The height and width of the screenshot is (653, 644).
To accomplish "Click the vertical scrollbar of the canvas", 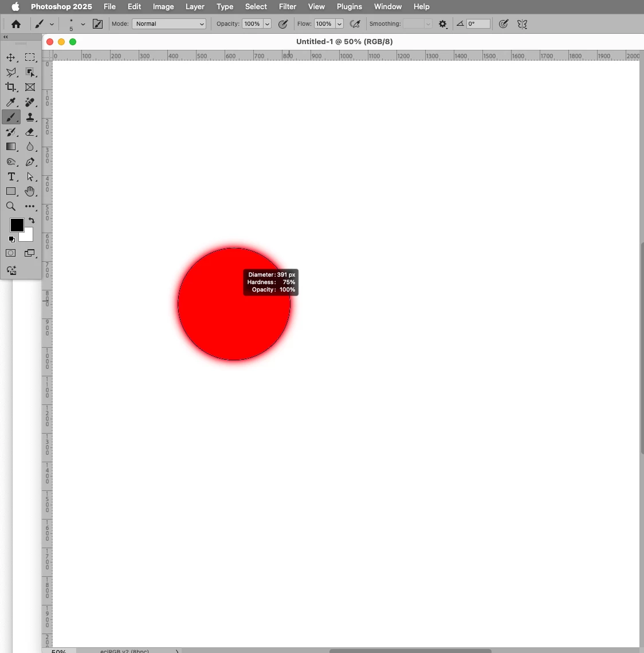I will (x=642, y=348).
